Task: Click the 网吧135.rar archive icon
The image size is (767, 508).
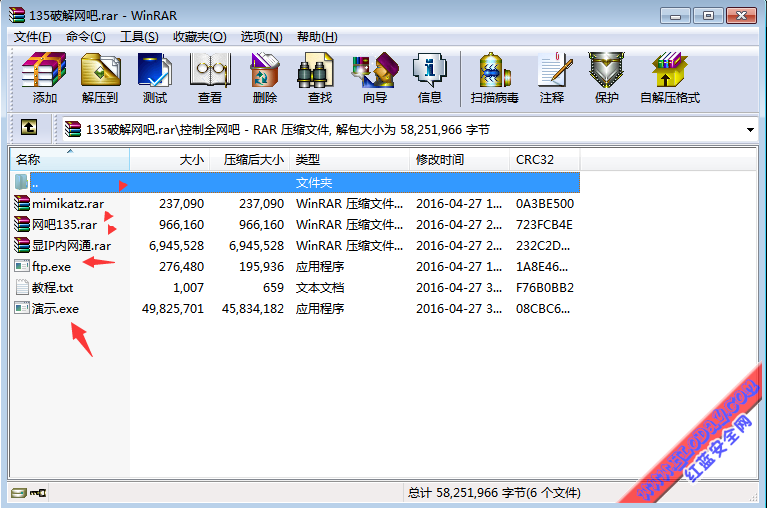Action: click(x=22, y=224)
